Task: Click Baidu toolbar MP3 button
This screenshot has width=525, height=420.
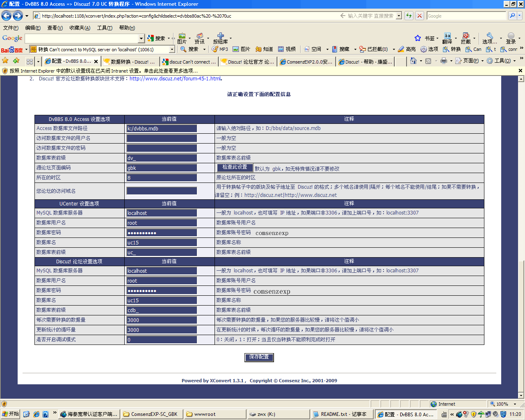Action: coord(220,49)
